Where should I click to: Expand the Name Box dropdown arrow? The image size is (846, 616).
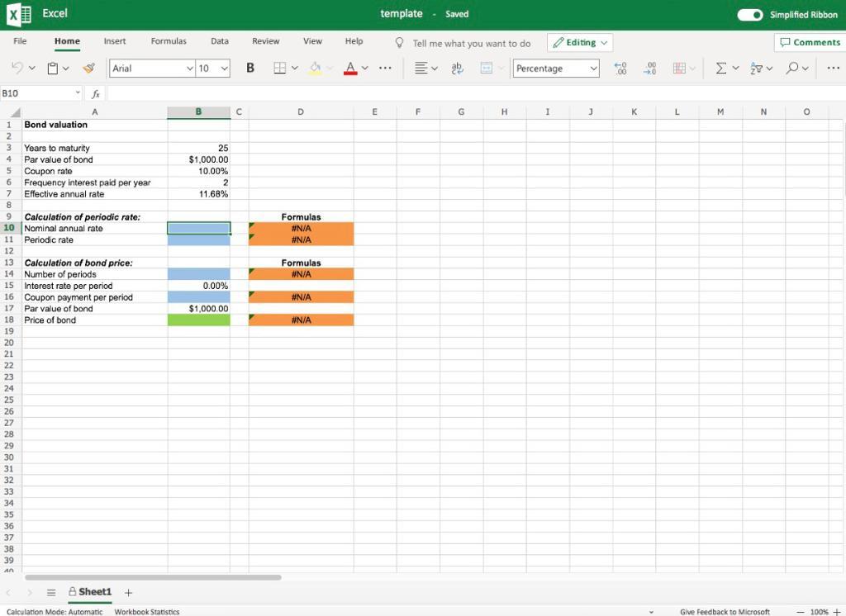[78, 92]
